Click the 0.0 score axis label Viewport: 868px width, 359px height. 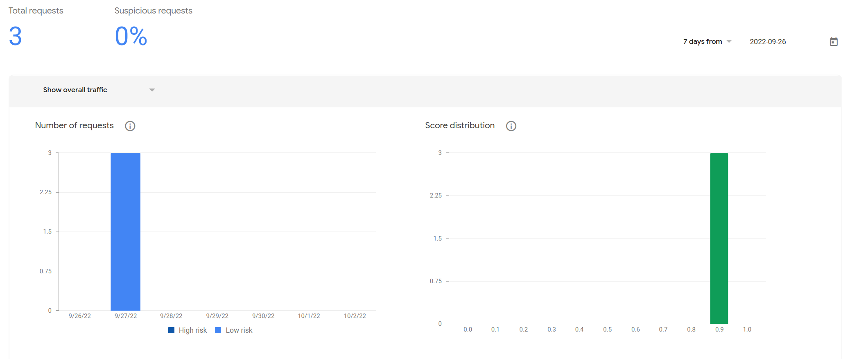coord(468,329)
